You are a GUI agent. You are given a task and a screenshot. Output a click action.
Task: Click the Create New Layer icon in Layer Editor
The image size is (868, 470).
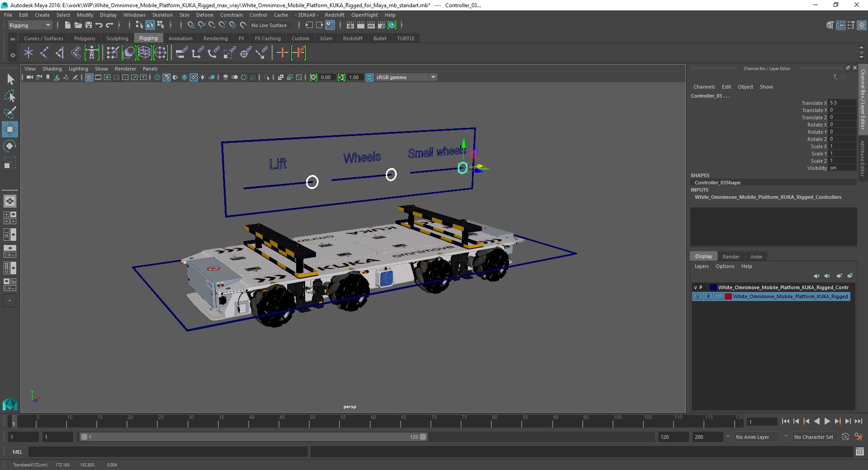coord(840,276)
